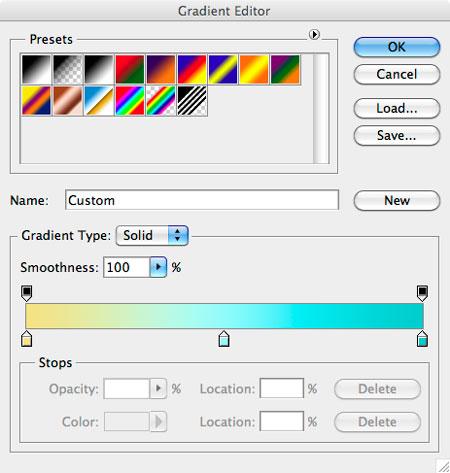Viewport: 450px width, 473px height.
Task: Open the Smoothness slider arrow
Action: pos(158,267)
